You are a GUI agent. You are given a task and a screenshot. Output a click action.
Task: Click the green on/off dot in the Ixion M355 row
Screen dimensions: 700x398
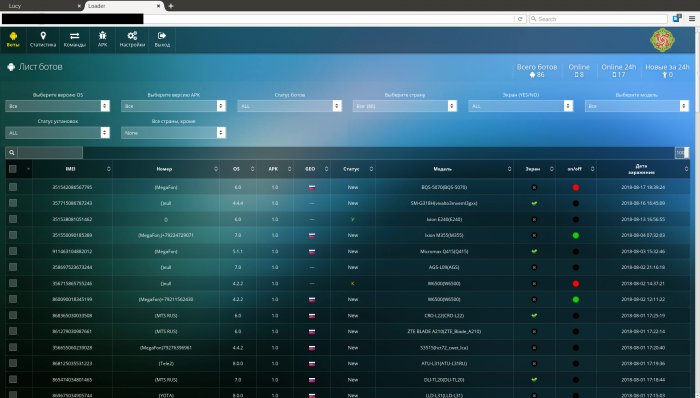pyautogui.click(x=576, y=235)
